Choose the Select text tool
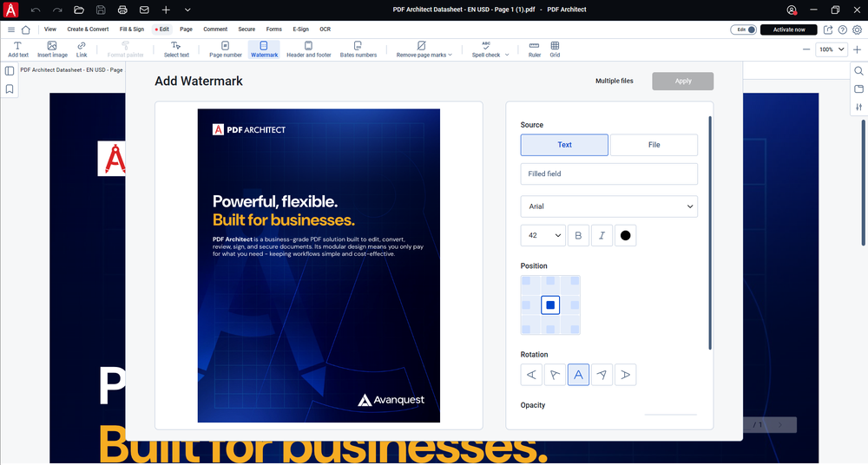 176,49
